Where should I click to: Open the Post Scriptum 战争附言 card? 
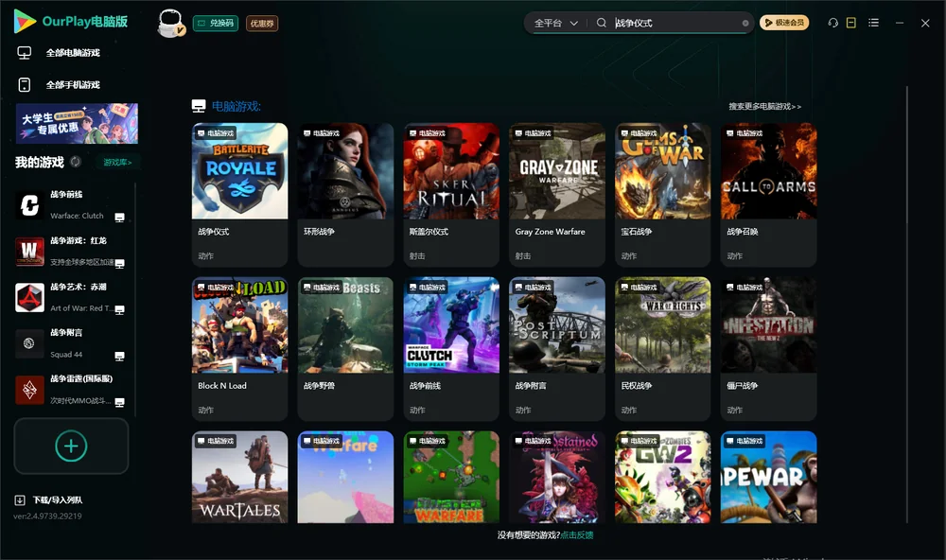pos(557,348)
